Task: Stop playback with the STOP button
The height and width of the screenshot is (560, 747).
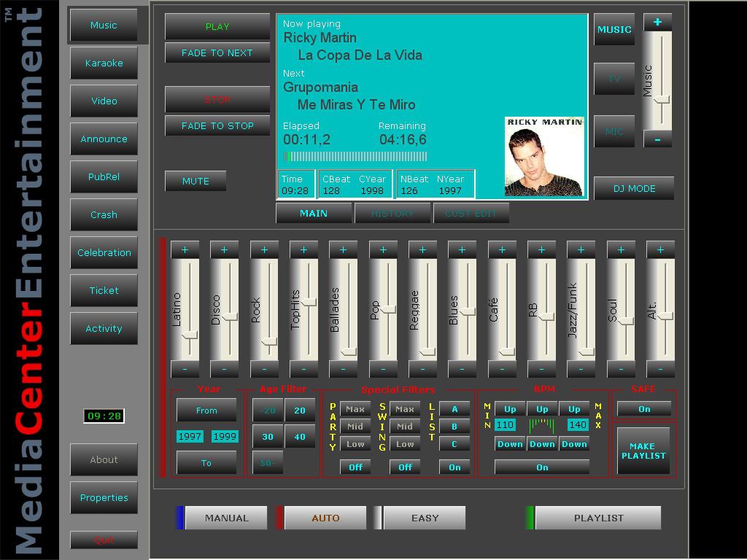Action: click(217, 100)
